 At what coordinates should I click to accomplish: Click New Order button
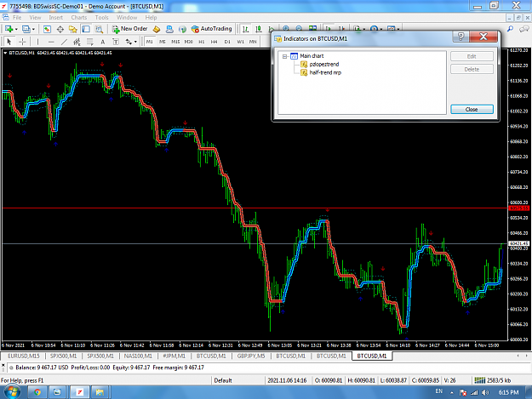130,29
